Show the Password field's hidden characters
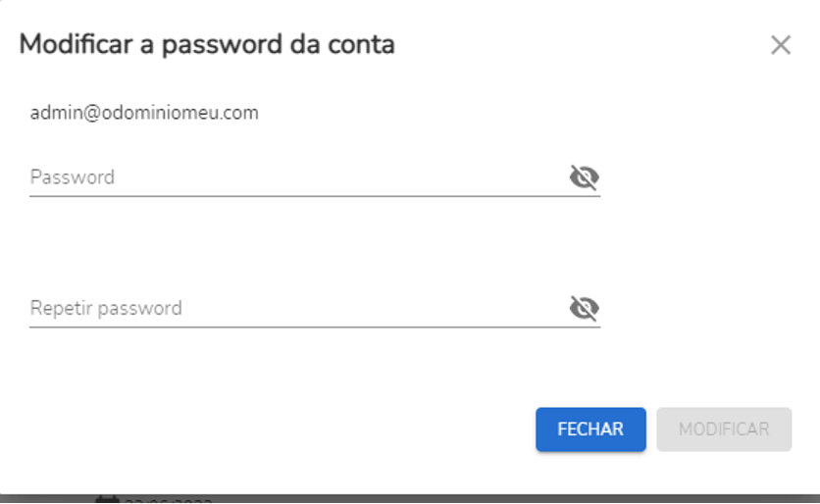This screenshot has height=504, width=820. coord(585,176)
